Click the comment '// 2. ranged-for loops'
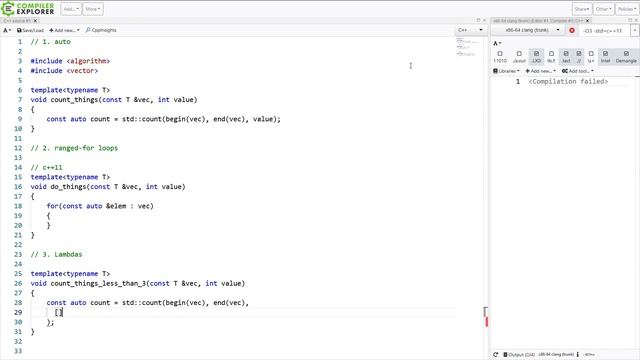This screenshot has height=360, width=640. point(74,148)
